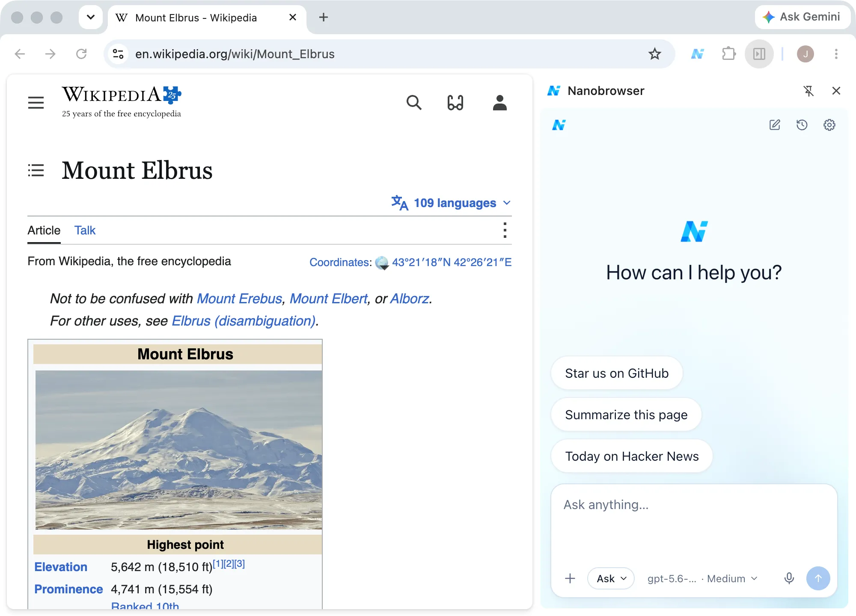Open the gpt-5.6 Medium model dropdown
Screen dimensions: 856x616
[x=702, y=578]
